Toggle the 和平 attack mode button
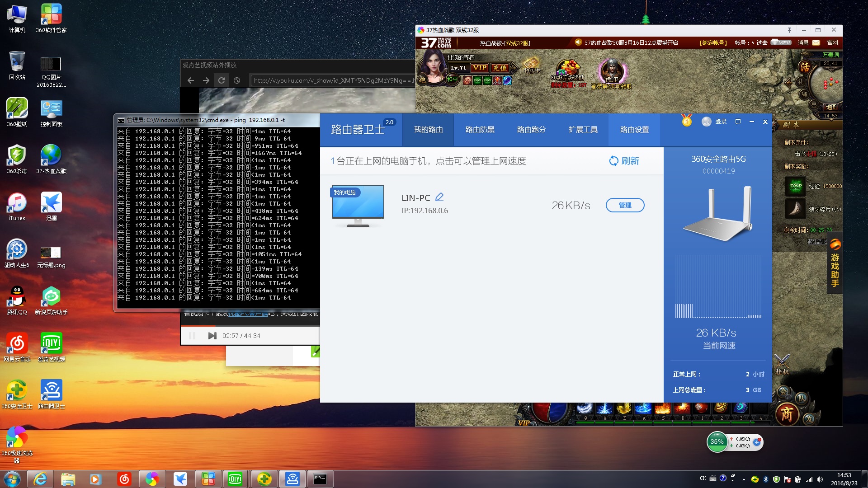 [x=452, y=80]
